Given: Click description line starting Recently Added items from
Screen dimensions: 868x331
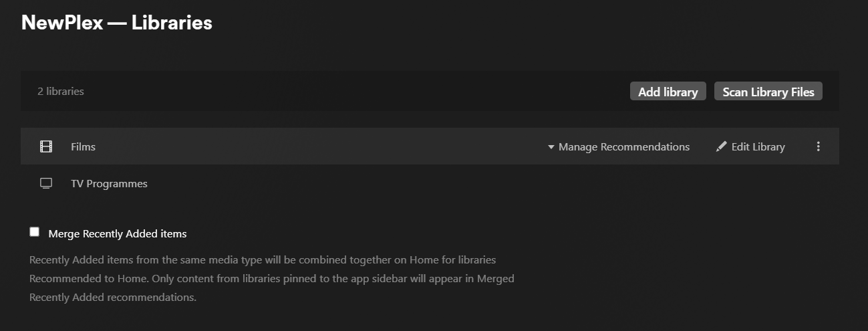Looking at the screenshot, I should pos(263,259).
